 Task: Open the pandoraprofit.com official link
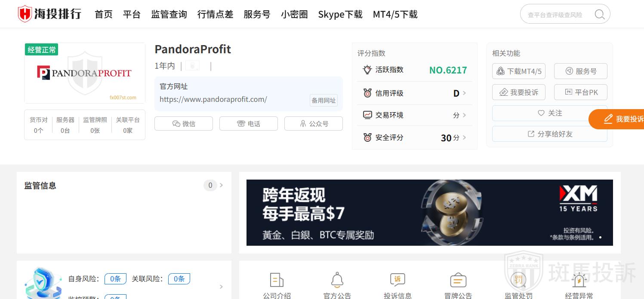[213, 99]
